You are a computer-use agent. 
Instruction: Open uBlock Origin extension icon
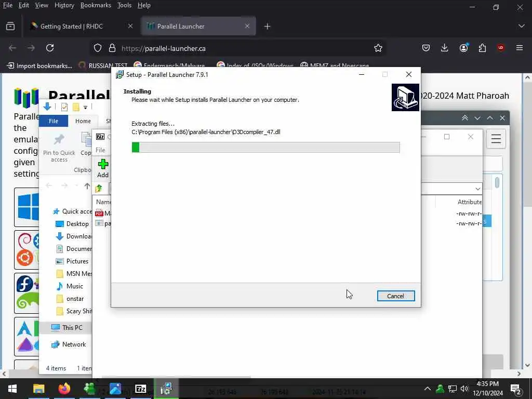pyautogui.click(x=501, y=48)
